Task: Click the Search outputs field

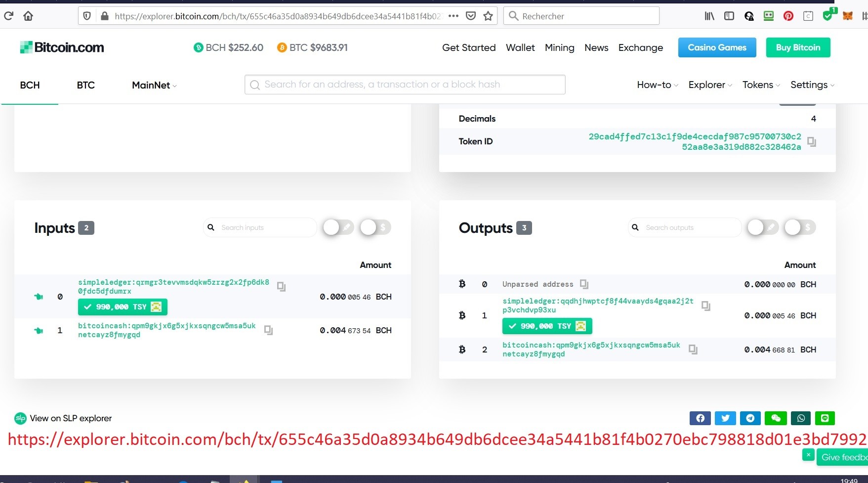Action: (x=687, y=227)
